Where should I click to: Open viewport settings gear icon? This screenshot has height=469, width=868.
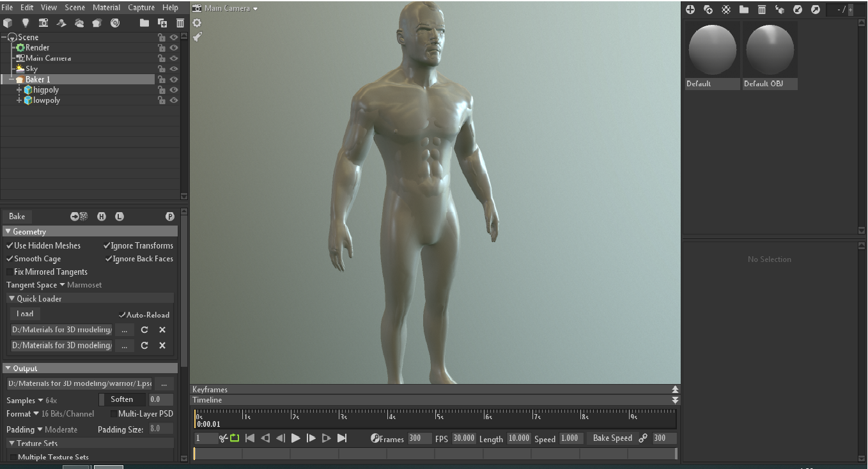click(x=197, y=23)
